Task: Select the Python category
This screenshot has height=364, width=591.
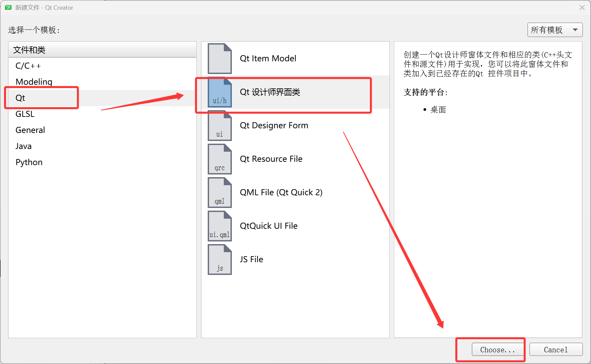Action: [102, 162]
